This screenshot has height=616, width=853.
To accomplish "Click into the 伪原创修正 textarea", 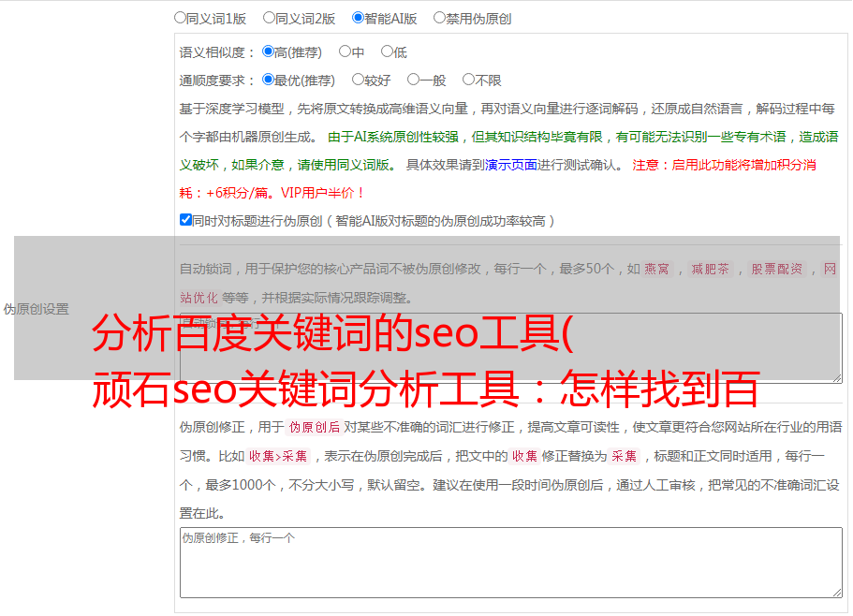I will tap(511, 563).
